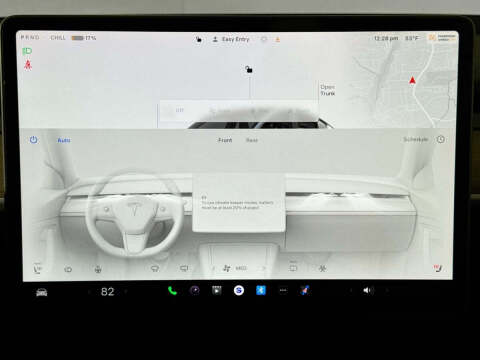This screenshot has width=480, height=360.
Task: Tap Open Trunk on the car view
Action: tap(327, 90)
